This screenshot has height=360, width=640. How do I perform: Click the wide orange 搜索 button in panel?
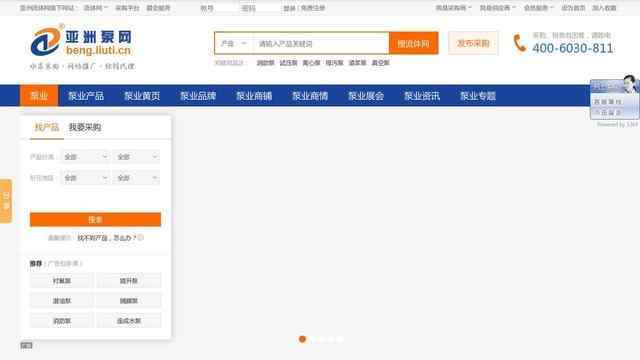[95, 220]
